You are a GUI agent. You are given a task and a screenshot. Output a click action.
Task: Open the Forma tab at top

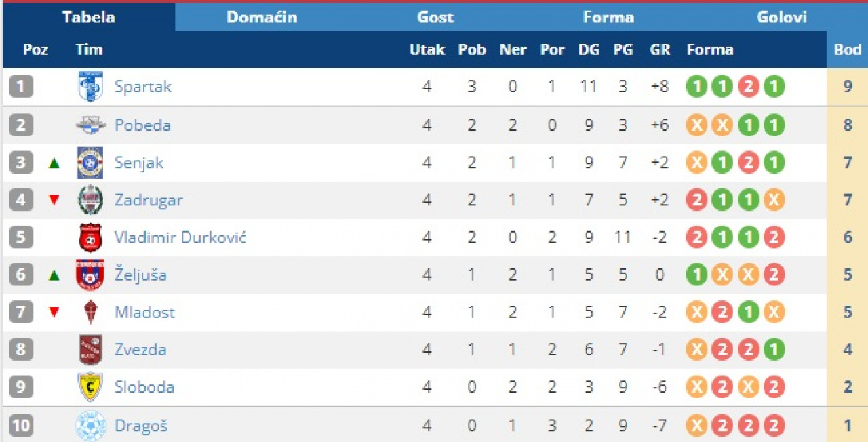click(608, 17)
